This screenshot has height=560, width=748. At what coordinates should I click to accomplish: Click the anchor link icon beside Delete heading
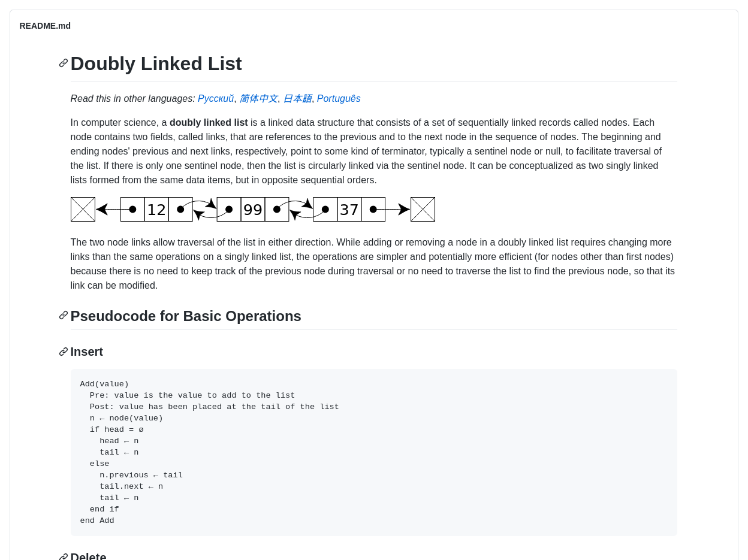coord(64,556)
